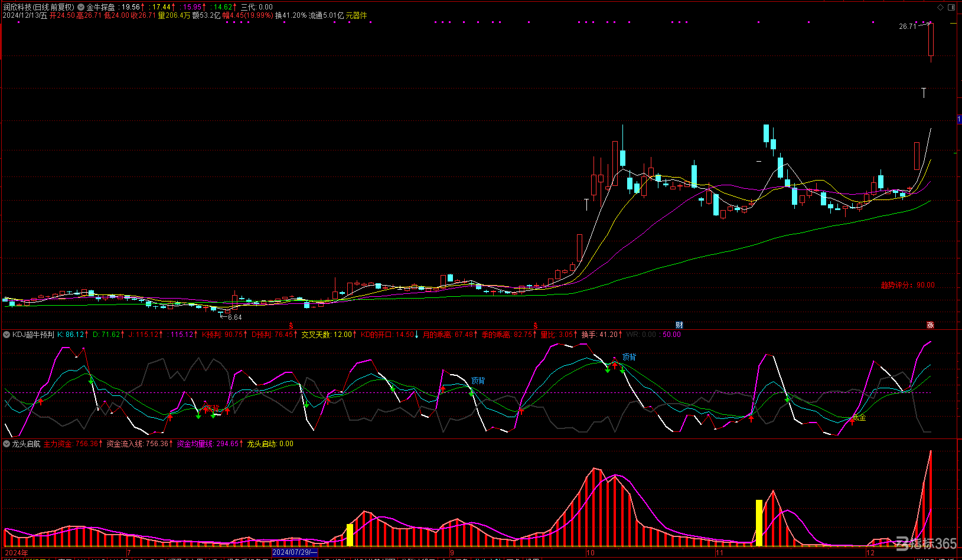Click the blue 顶背 label near October peak
The image size is (962, 560).
tap(630, 357)
